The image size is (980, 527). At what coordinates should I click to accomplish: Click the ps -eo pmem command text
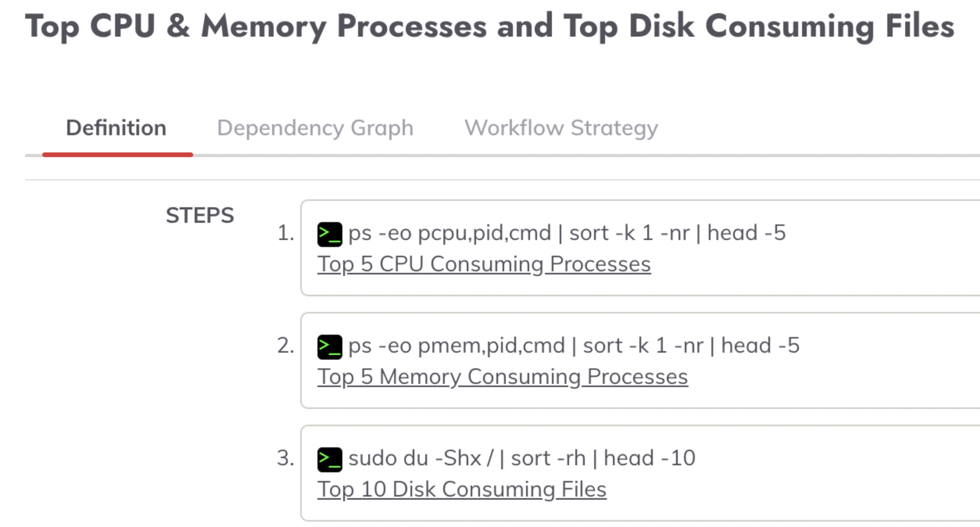[x=574, y=346]
